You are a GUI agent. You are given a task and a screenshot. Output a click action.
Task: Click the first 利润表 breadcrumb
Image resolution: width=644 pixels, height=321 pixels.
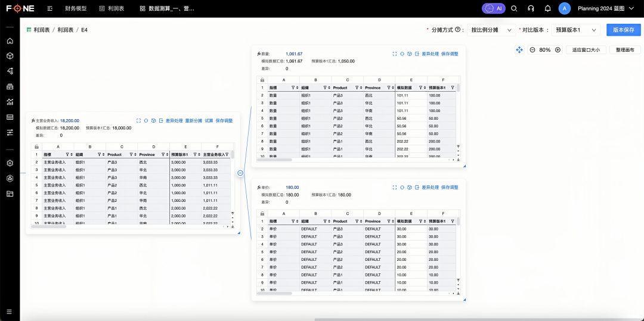point(42,30)
